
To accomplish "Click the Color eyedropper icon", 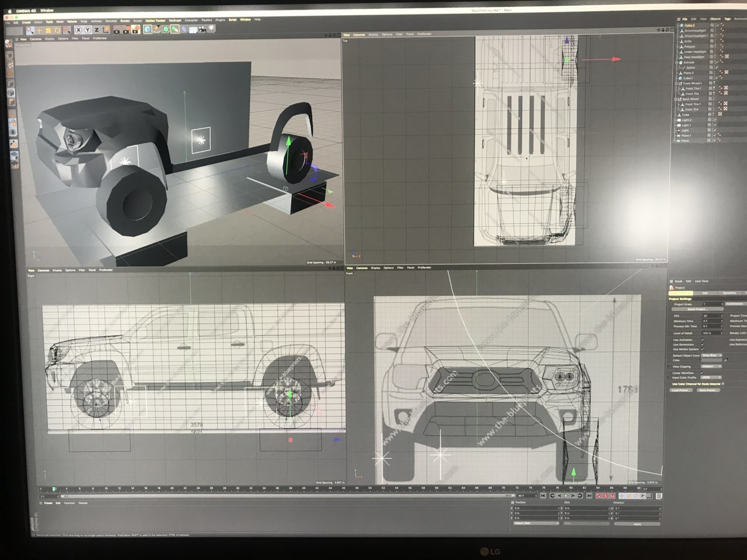I will [x=726, y=360].
